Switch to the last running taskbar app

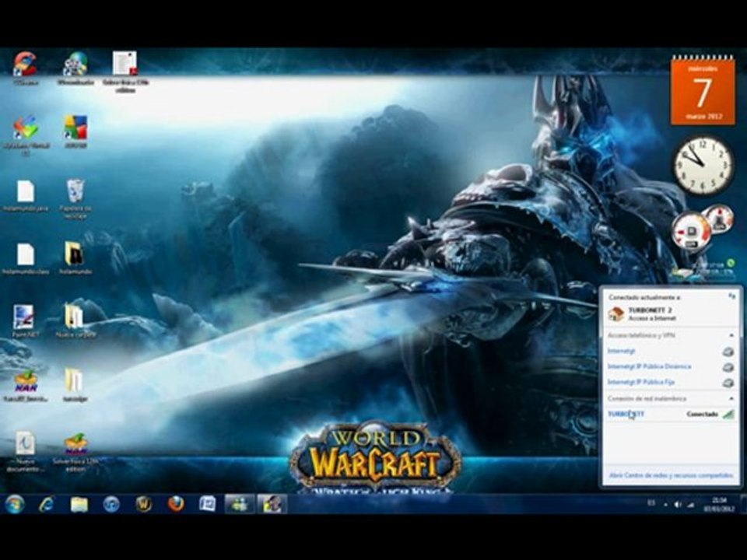pyautogui.click(x=272, y=504)
